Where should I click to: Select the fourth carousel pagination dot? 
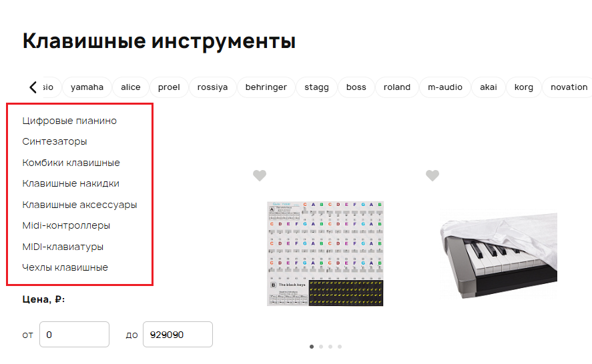click(x=340, y=347)
